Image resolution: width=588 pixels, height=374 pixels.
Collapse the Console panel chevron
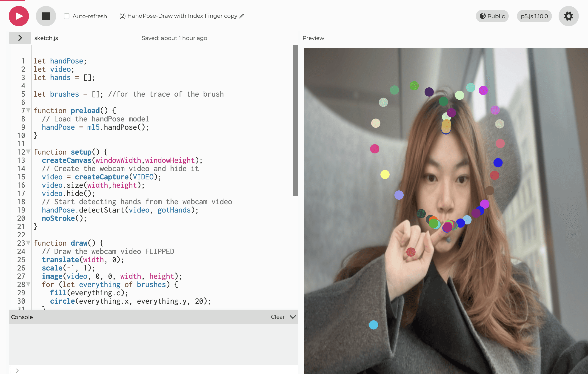pos(293,317)
